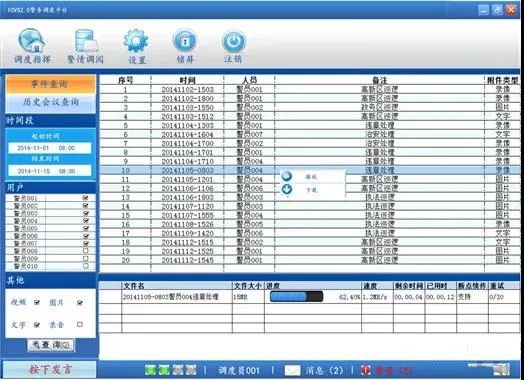Click the 断点续传 column header
524x380 pixels.
point(472,286)
